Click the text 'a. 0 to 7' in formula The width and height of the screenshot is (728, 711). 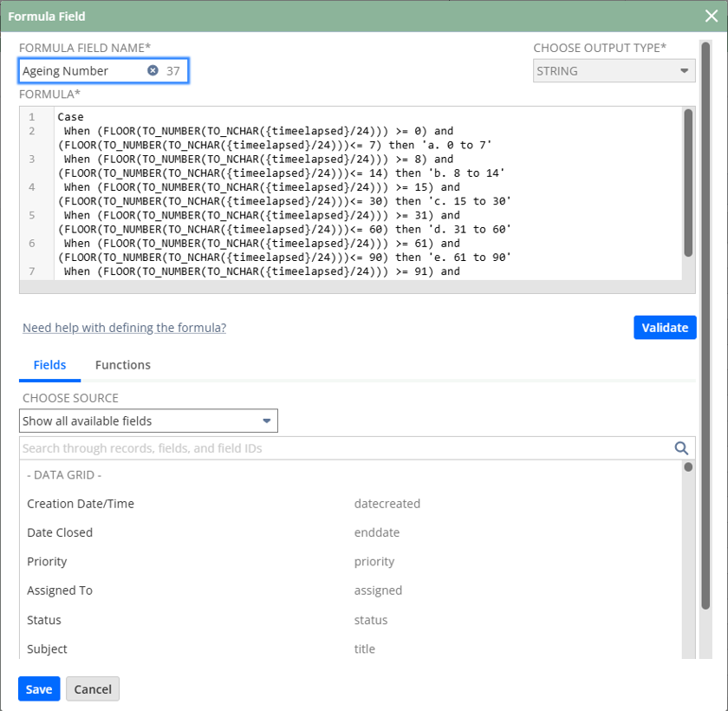[457, 146]
